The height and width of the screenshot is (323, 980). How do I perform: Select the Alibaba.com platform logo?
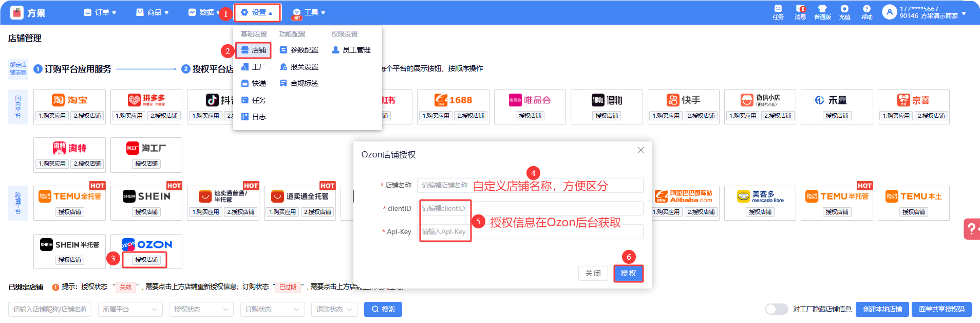pyautogui.click(x=683, y=196)
